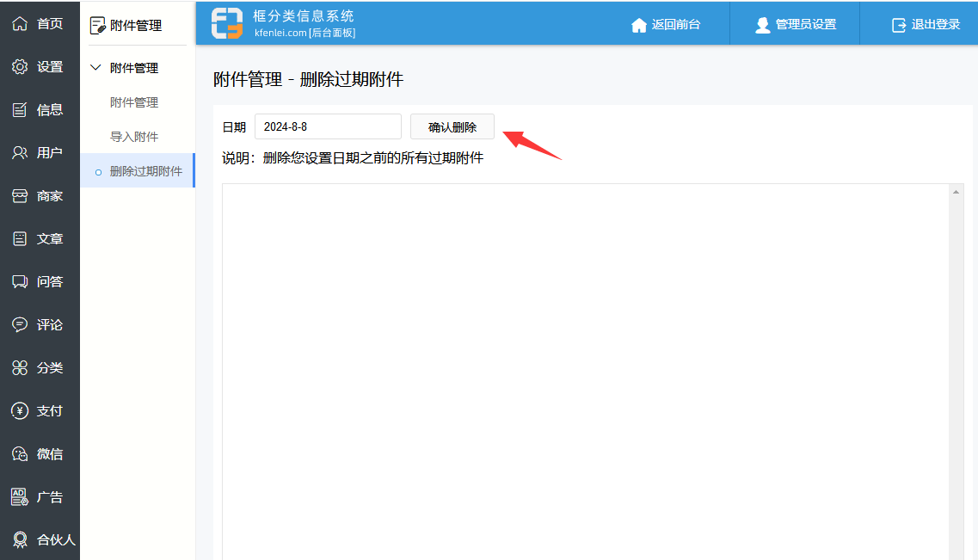Open the 微信 WeChat icon
978x560 pixels.
tap(20, 453)
